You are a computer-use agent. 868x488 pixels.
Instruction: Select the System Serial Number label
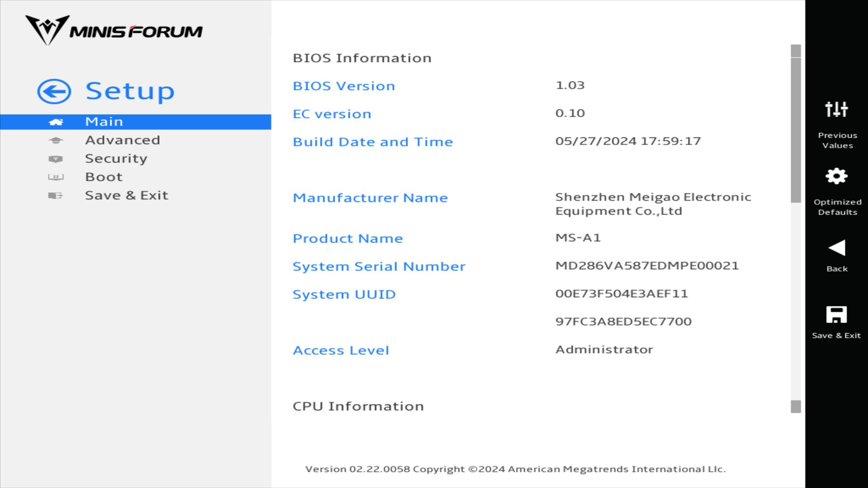point(379,267)
